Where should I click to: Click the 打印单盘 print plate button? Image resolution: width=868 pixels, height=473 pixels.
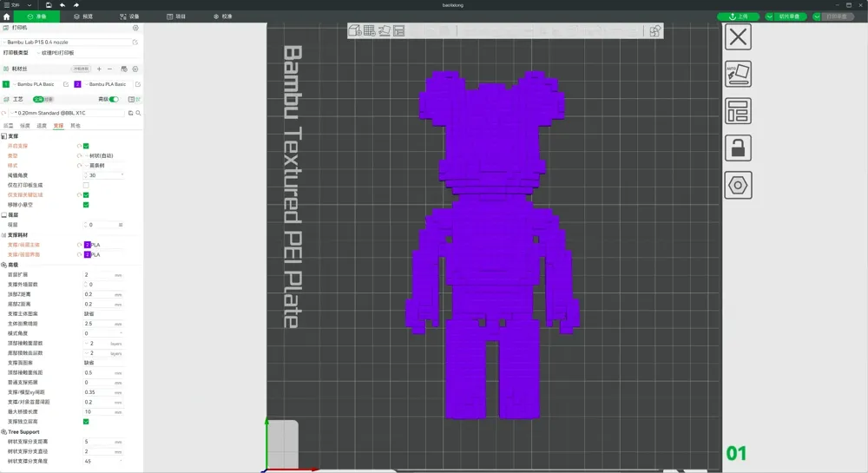(x=837, y=16)
